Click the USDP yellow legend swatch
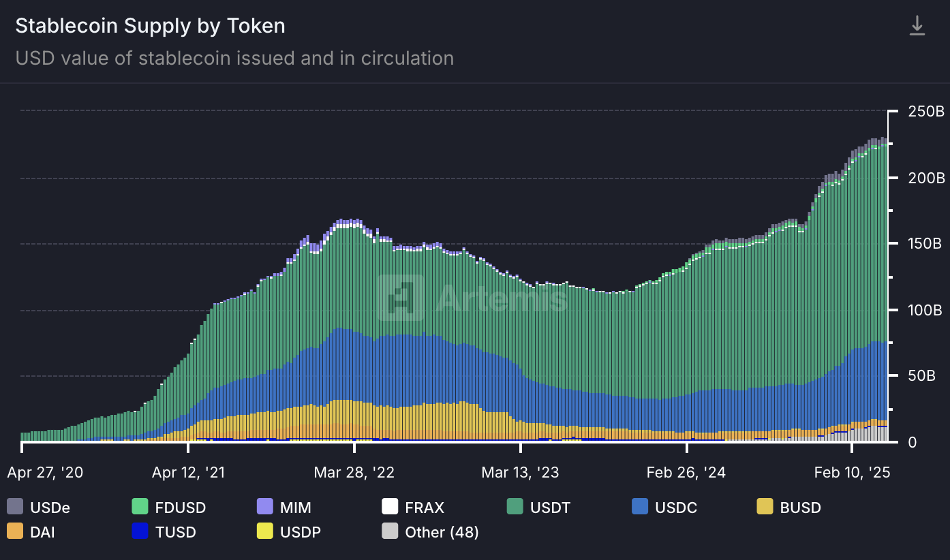This screenshot has height=560, width=950. (264, 531)
